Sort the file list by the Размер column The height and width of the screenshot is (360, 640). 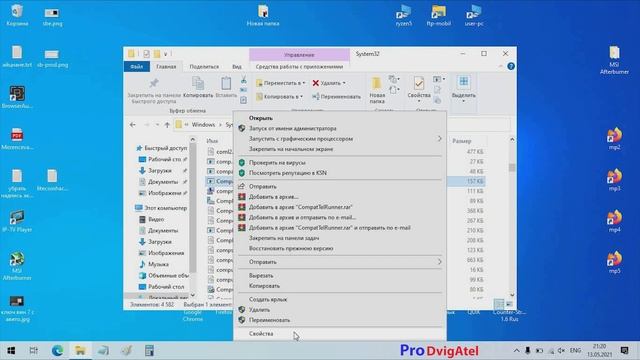[x=462, y=141]
